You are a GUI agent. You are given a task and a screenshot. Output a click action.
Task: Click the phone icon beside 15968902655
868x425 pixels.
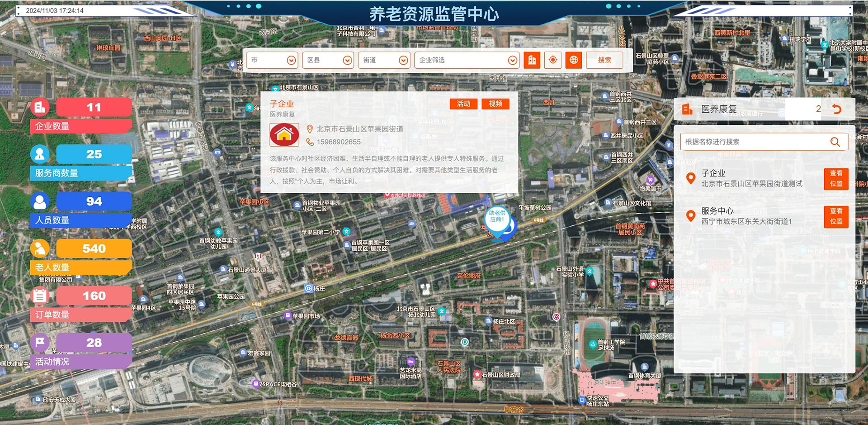[x=309, y=142]
